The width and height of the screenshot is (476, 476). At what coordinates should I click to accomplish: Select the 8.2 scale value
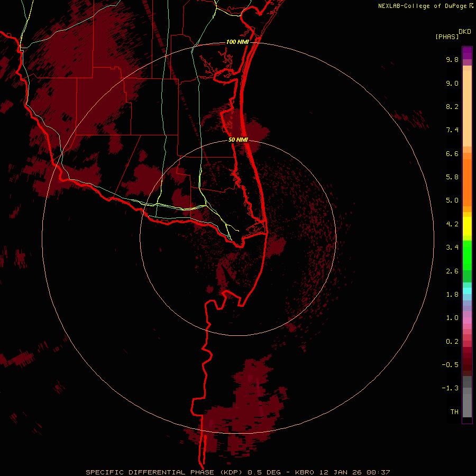452,106
